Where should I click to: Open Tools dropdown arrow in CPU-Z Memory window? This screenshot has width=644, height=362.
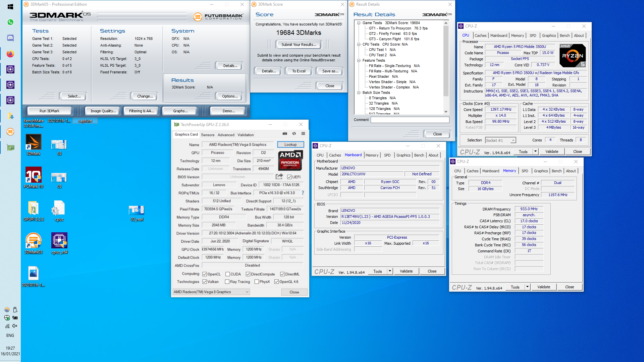(x=527, y=287)
